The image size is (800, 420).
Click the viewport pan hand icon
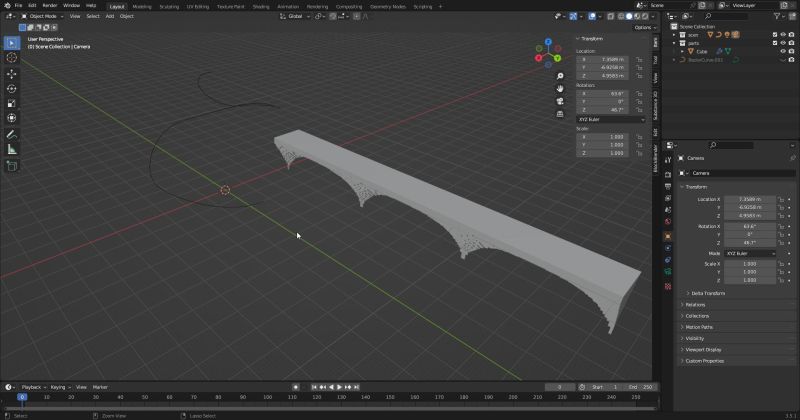[560, 89]
